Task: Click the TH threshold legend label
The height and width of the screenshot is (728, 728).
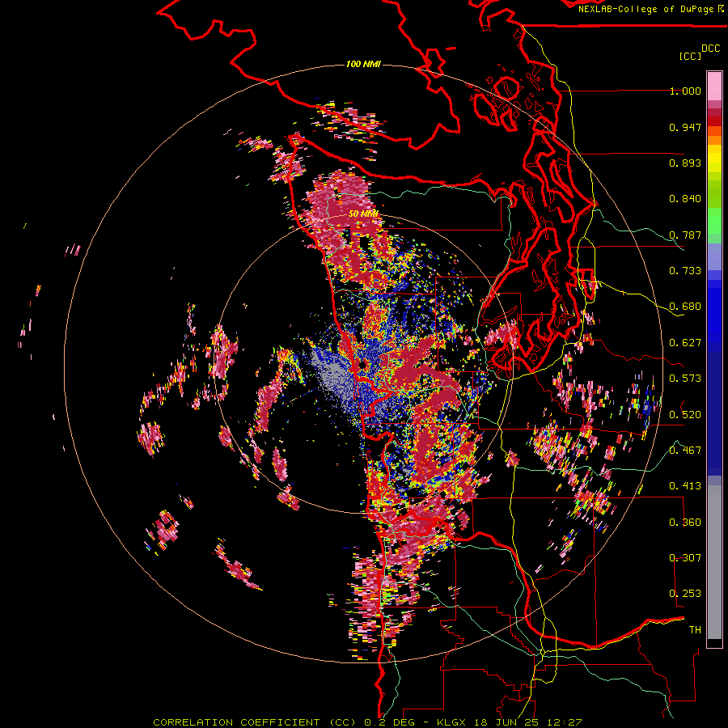Action: (695, 630)
